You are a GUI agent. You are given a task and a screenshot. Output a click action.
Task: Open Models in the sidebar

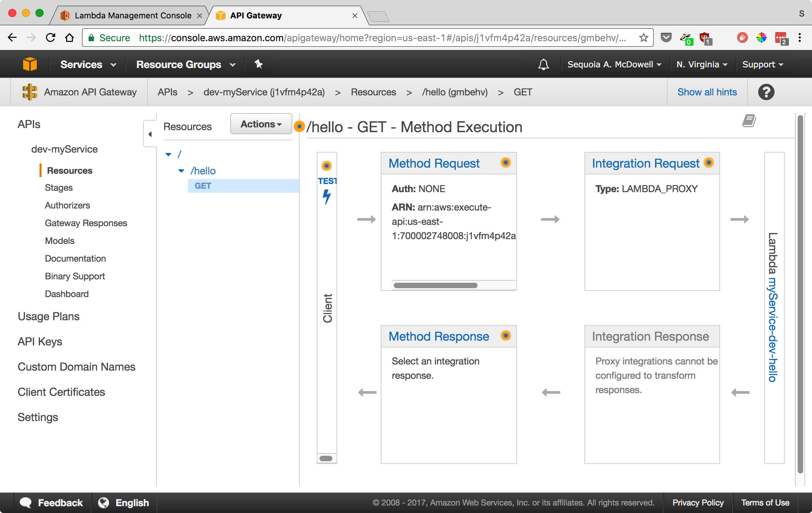coord(60,241)
